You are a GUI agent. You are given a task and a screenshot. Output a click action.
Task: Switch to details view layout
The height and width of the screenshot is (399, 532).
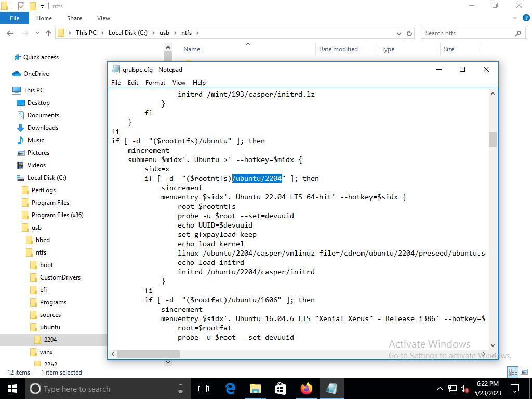click(x=512, y=372)
